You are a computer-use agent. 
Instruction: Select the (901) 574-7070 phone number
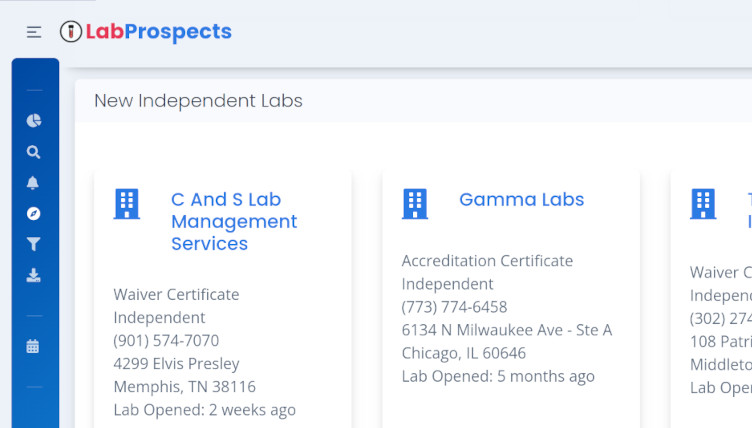click(x=166, y=341)
